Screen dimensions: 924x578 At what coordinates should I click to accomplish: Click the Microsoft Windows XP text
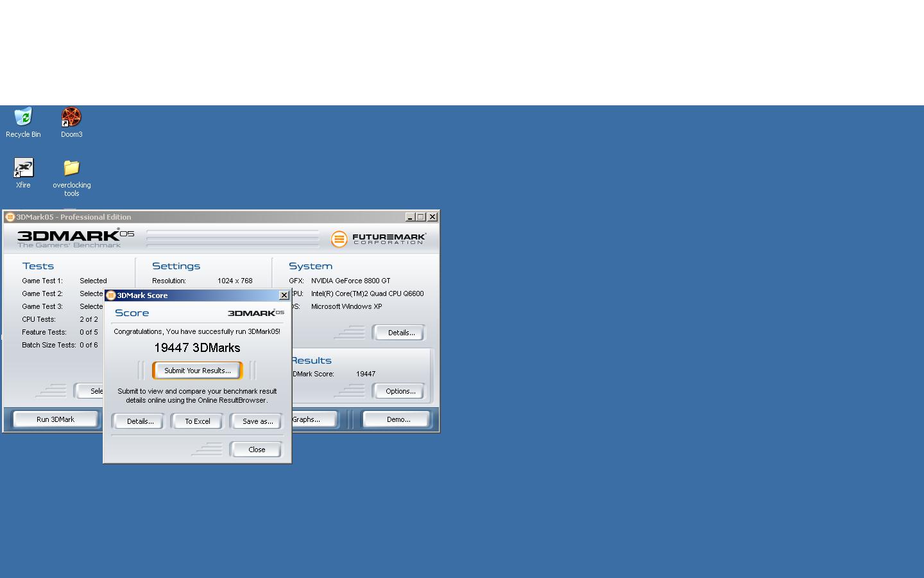point(346,306)
